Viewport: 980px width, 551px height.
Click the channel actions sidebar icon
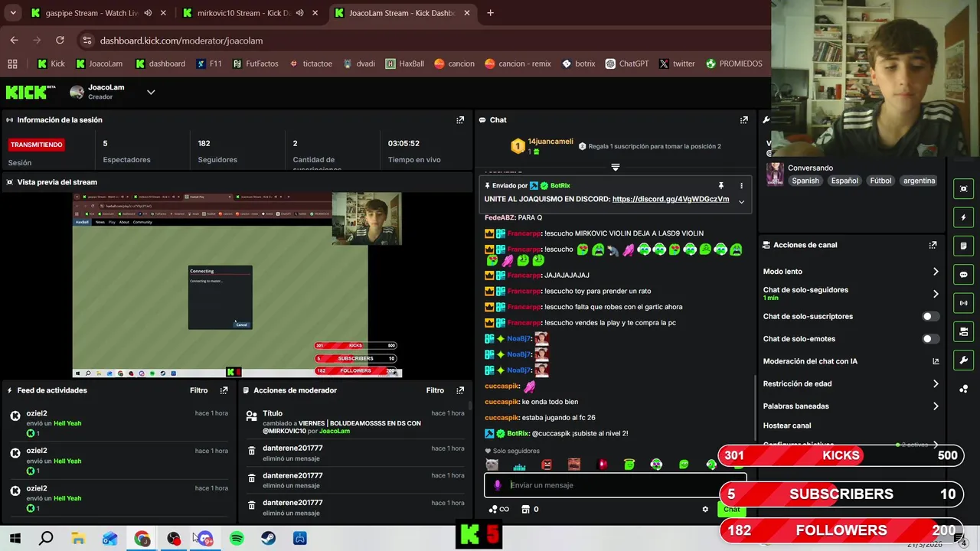(963, 331)
